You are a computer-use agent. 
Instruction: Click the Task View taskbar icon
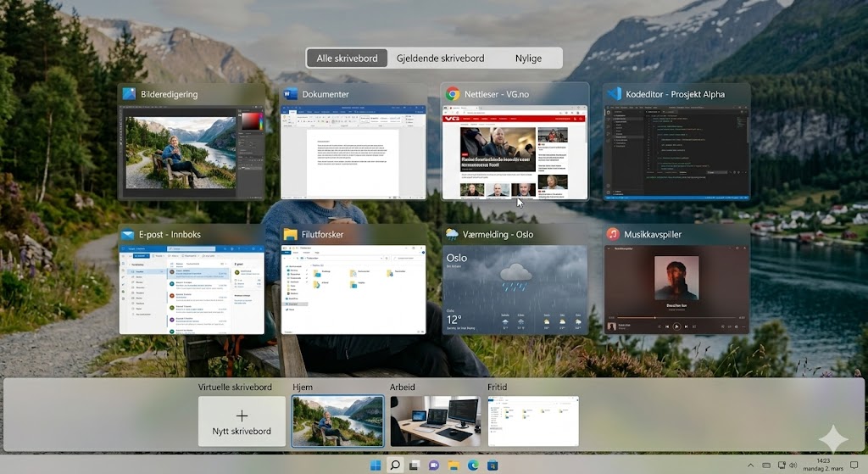(414, 466)
